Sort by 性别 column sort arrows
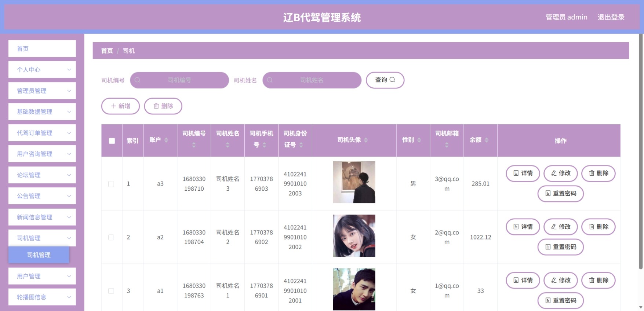 pos(419,140)
